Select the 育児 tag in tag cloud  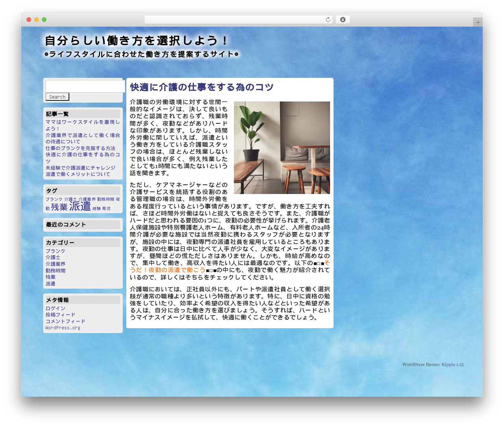[106, 209]
